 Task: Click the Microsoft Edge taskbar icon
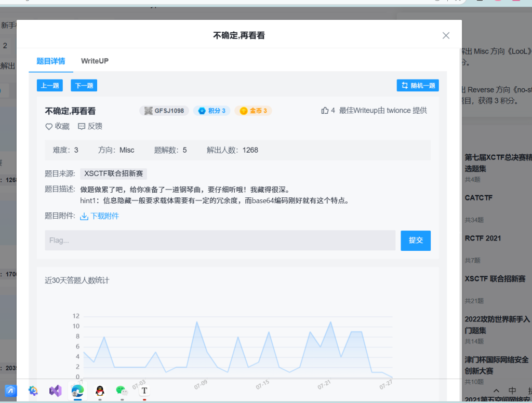click(x=77, y=390)
